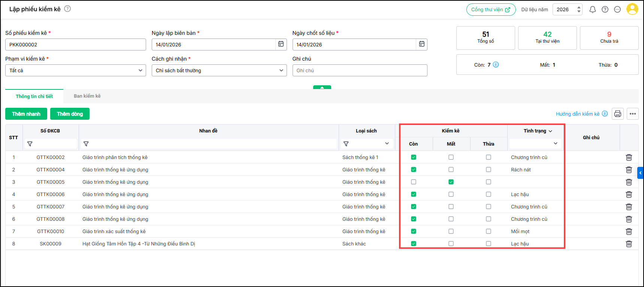The width and height of the screenshot is (644, 287).
Task: Switch to Ban kiểm kê tab
Action: coord(87,96)
